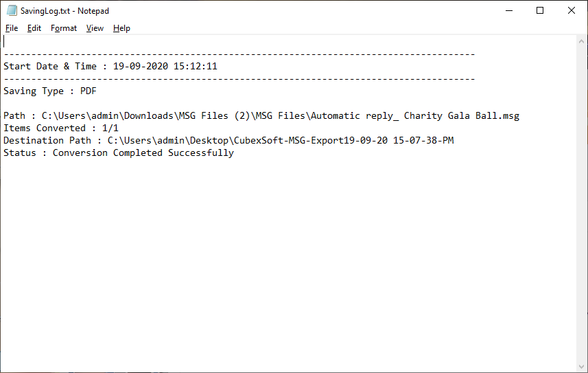
Task: Click the empty text area below log
Action: [x=288, y=263]
